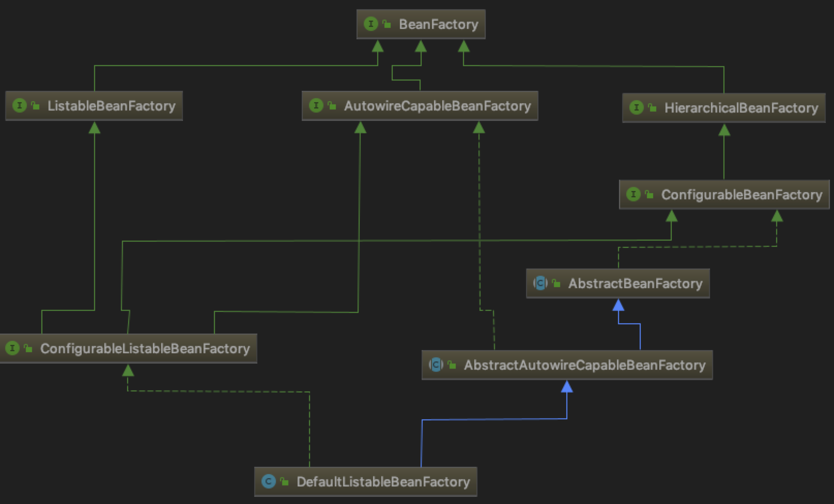
Task: Select the BeanFactory interface node
Action: coord(421,24)
